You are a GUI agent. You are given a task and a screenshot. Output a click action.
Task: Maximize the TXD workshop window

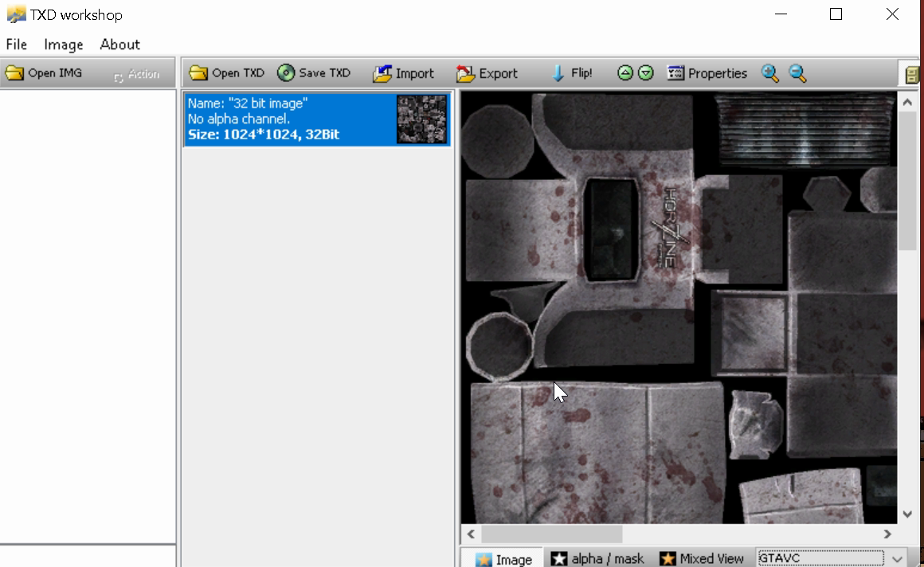[x=836, y=14]
